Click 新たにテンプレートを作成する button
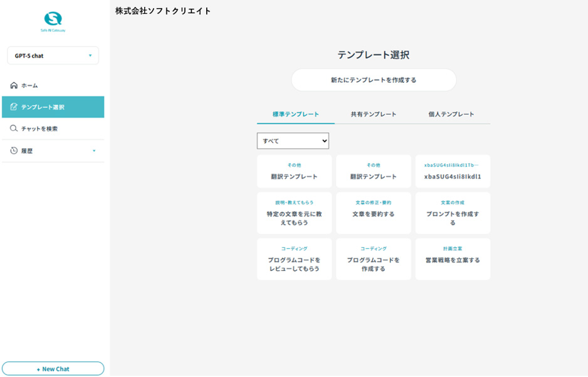Image resolution: width=588 pixels, height=377 pixels. 374,80
